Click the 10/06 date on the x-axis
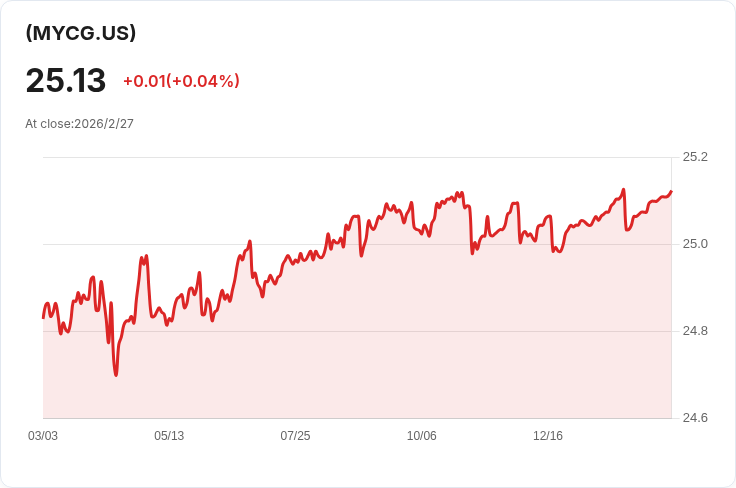Screen dimensions: 736x488 [x=422, y=436]
